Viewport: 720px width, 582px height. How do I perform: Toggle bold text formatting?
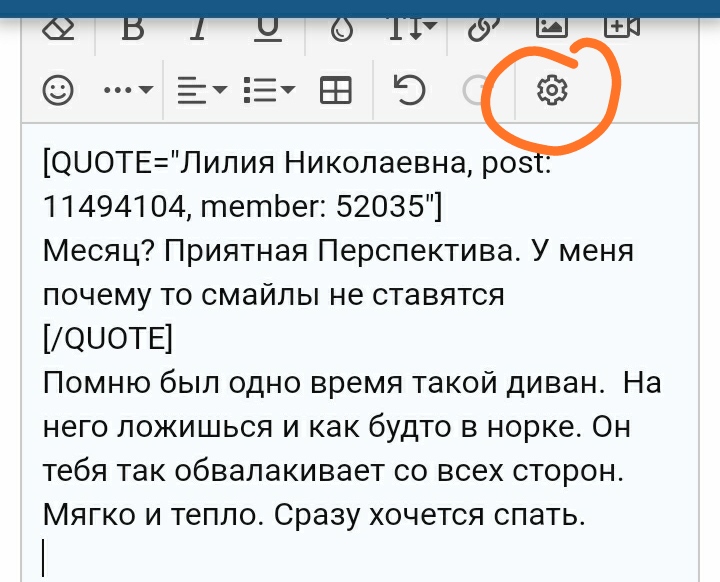tap(133, 29)
